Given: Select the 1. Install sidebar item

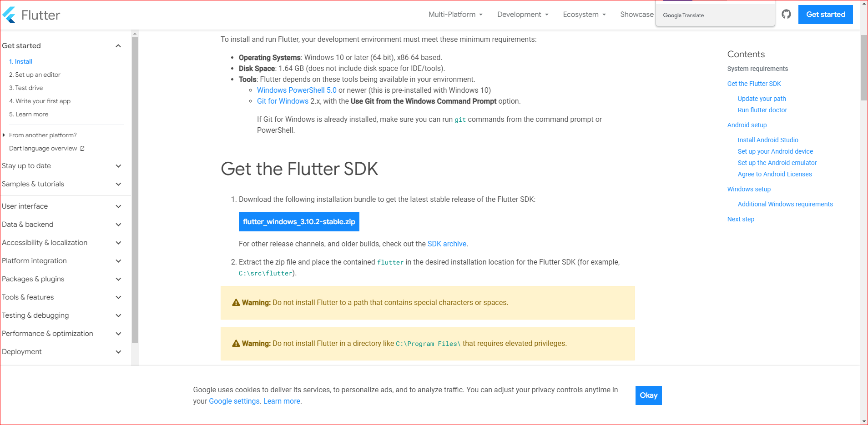Looking at the screenshot, I should pyautogui.click(x=20, y=61).
